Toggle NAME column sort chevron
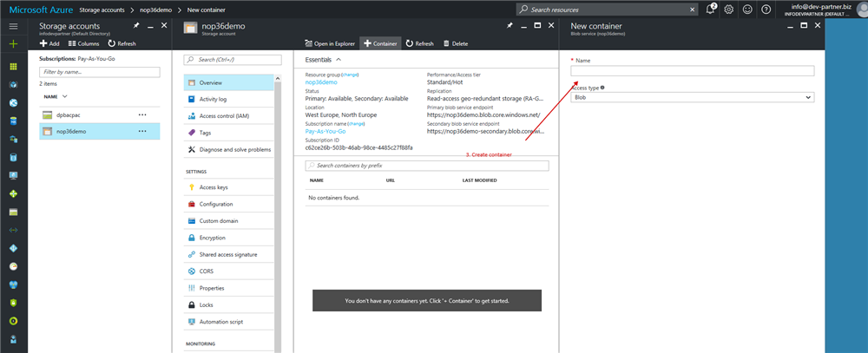This screenshot has width=868, height=353. (65, 96)
